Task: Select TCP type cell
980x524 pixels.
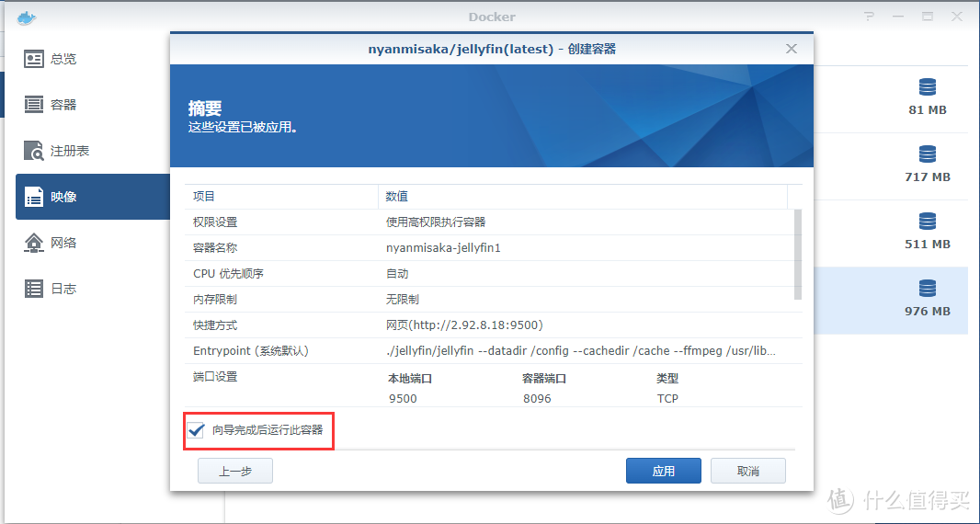Action: pos(667,398)
